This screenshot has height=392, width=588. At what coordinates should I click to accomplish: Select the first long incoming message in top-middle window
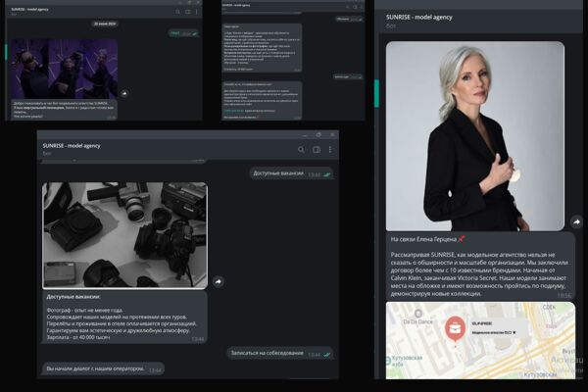pos(262,48)
